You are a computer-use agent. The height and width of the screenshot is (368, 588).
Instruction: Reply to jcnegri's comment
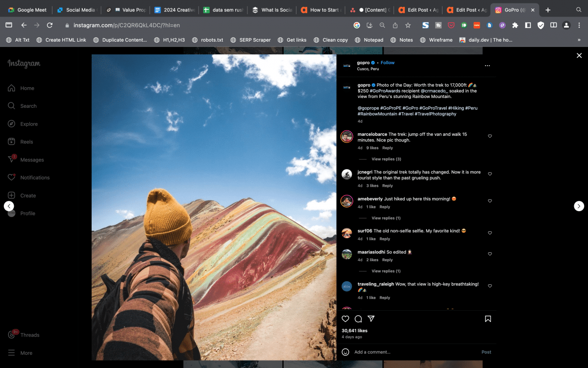(x=388, y=186)
